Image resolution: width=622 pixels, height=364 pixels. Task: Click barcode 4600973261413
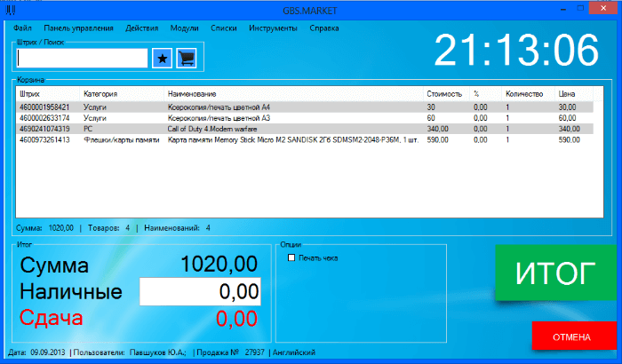pos(44,139)
